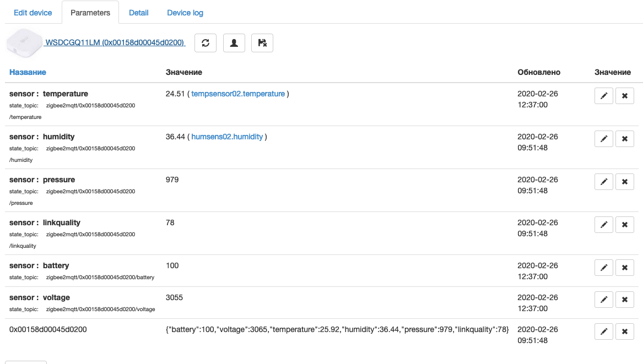Edit the linkquality sensor row
Viewport: 643px width, 364px height.
click(x=604, y=225)
